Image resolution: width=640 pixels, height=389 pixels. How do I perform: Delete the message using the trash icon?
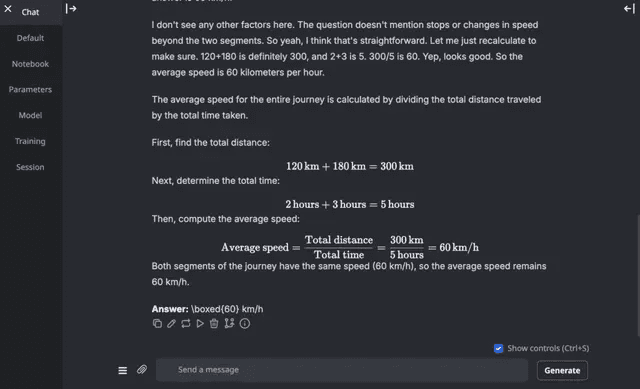pos(214,324)
